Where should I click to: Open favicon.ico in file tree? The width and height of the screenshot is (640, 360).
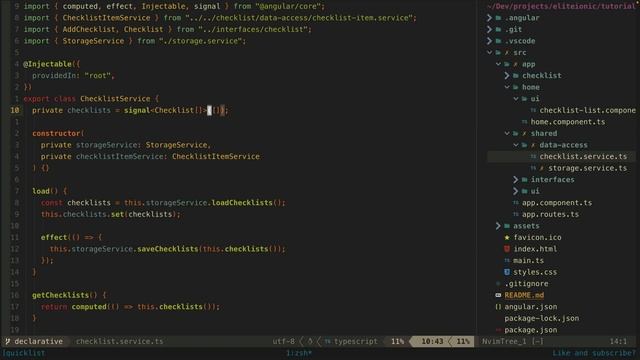(x=537, y=237)
